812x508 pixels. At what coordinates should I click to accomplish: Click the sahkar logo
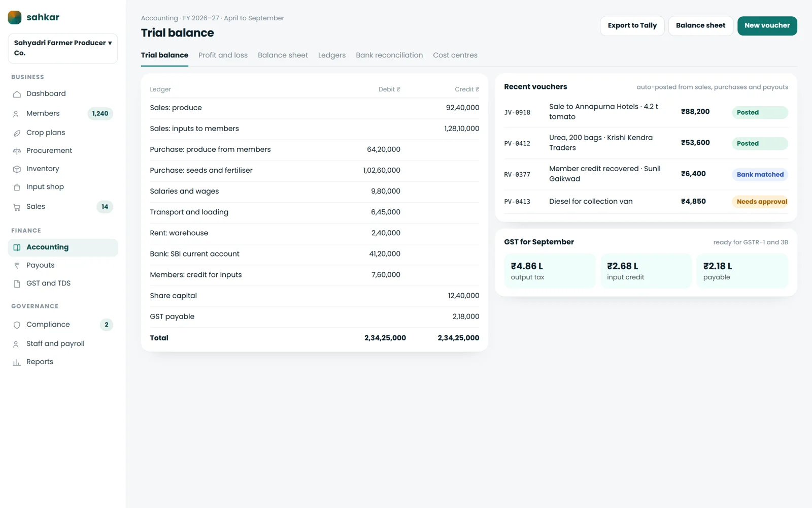15,17
